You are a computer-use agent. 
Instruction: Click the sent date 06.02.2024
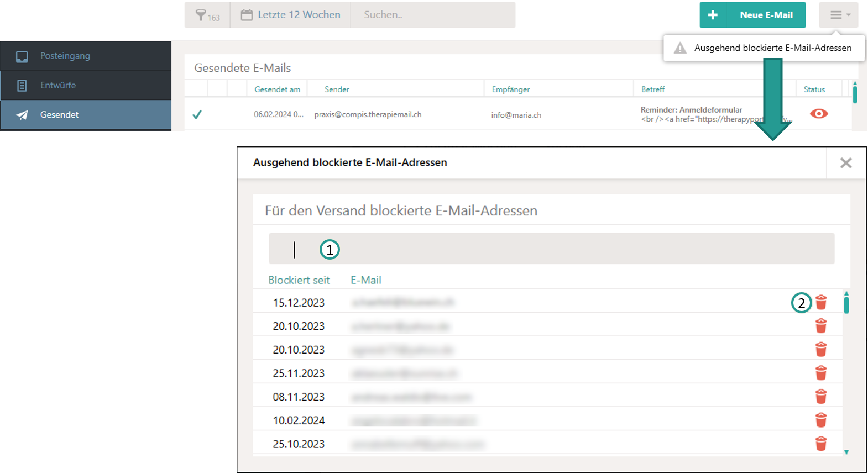tap(279, 114)
